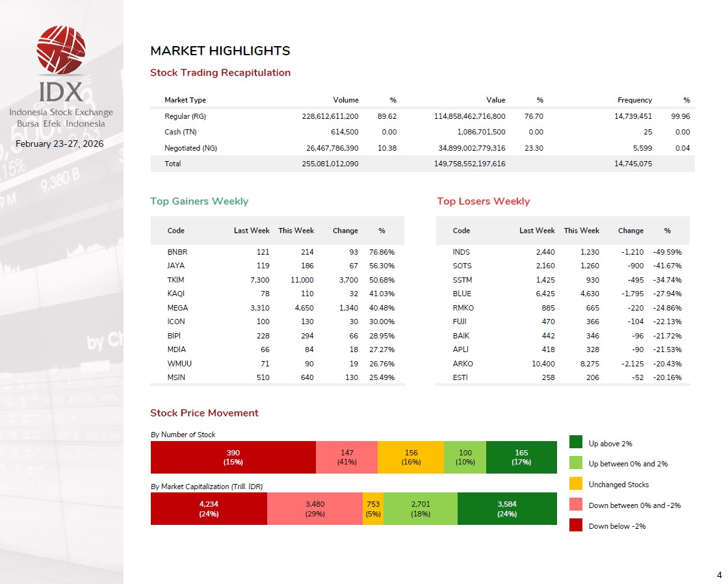Viewport: 728px width, 584px height.
Task: Click the '4,234 (24%)' market cap segment
Action: (209, 509)
